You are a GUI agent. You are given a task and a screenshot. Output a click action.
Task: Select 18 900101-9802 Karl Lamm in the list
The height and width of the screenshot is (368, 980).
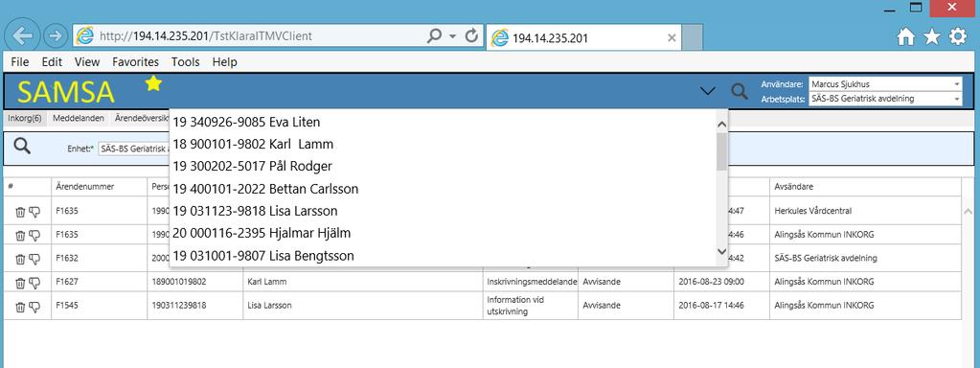443,145
